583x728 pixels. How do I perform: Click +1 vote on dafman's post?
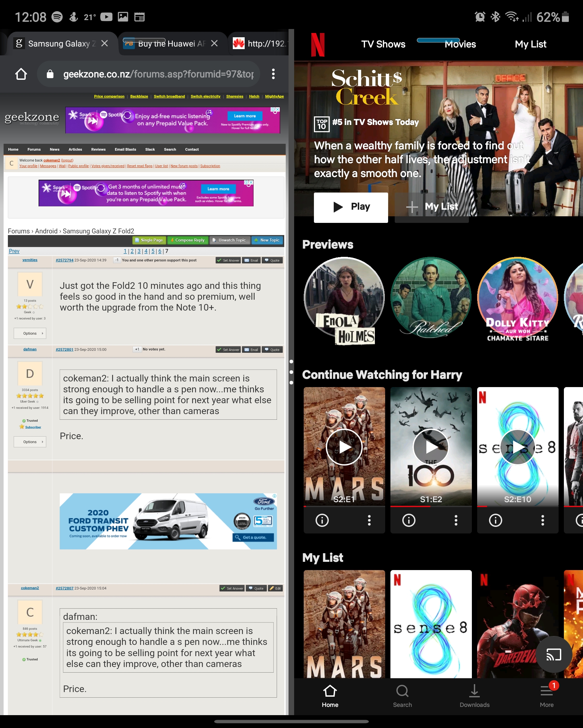point(137,349)
